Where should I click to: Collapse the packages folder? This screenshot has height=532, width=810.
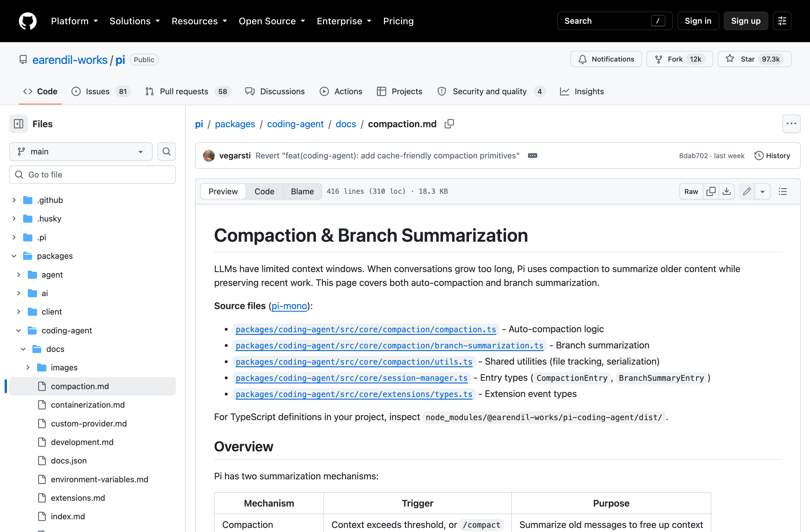coord(14,256)
